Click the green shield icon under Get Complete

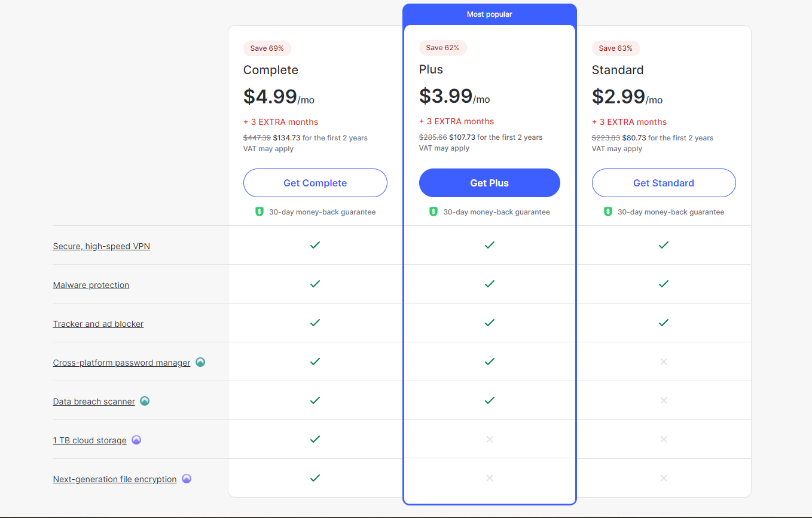[260, 212]
